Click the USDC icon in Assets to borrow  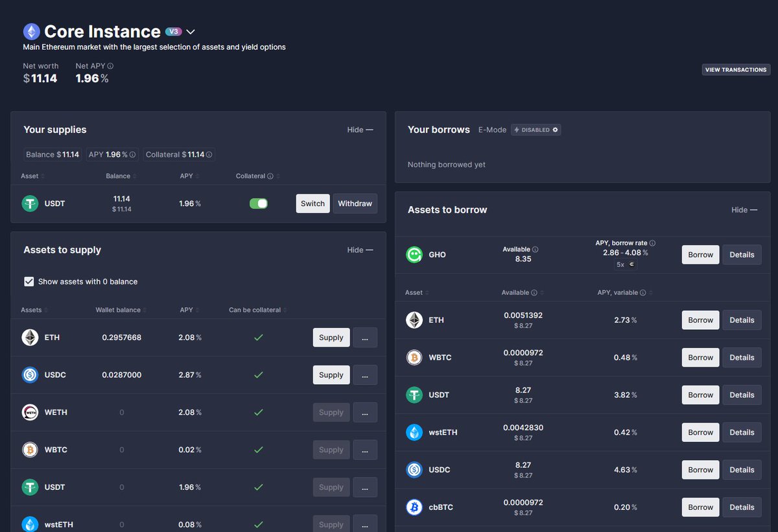point(414,470)
